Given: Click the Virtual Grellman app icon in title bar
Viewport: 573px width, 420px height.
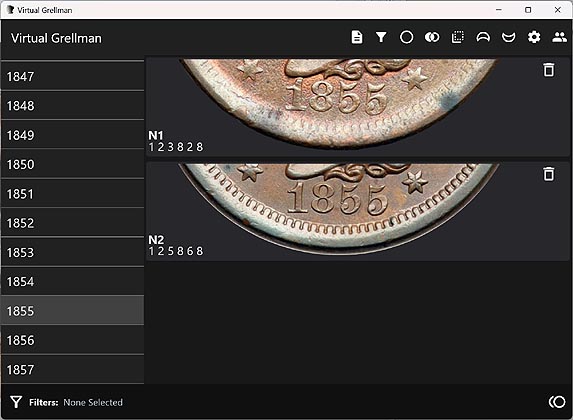Looking at the screenshot, I should point(10,10).
